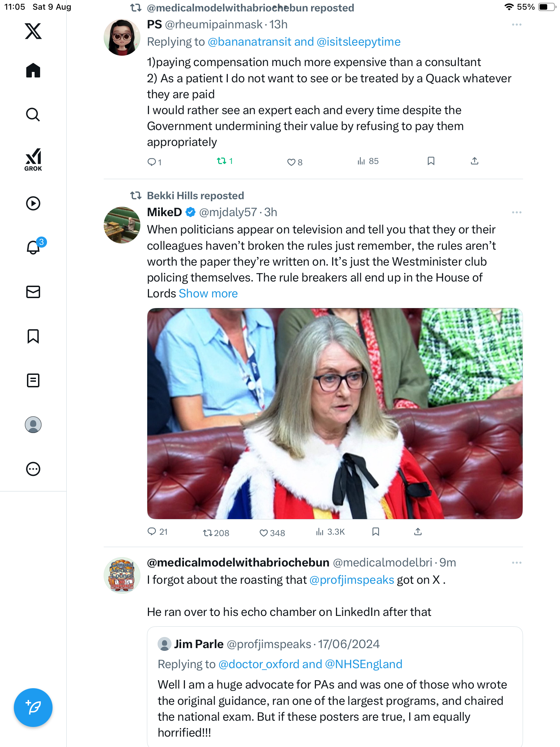The image size is (560, 747).
Task: Open the video play icon in sidebar
Action: click(x=33, y=203)
